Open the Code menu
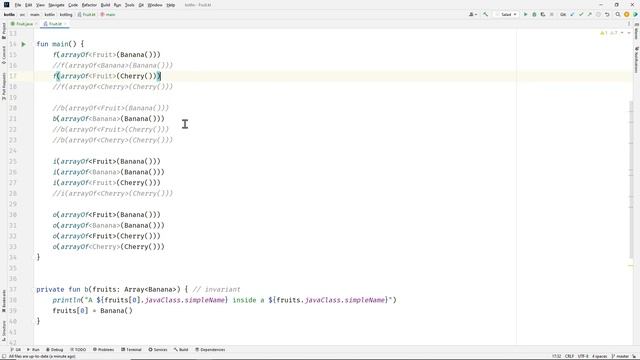Screen dimensions: 640x360 (x=73, y=5)
